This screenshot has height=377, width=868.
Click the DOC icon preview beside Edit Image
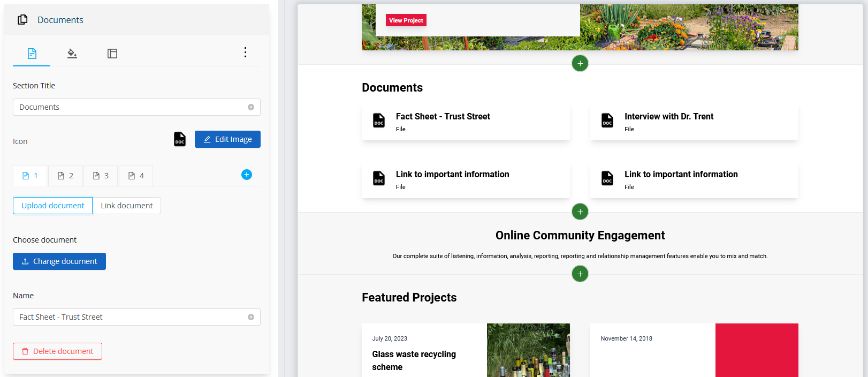coord(180,139)
